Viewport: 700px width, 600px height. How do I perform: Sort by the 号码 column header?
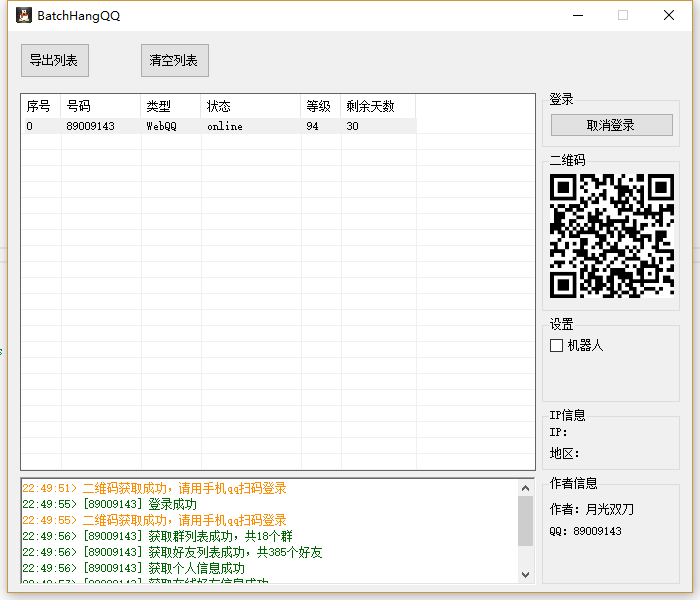101,106
